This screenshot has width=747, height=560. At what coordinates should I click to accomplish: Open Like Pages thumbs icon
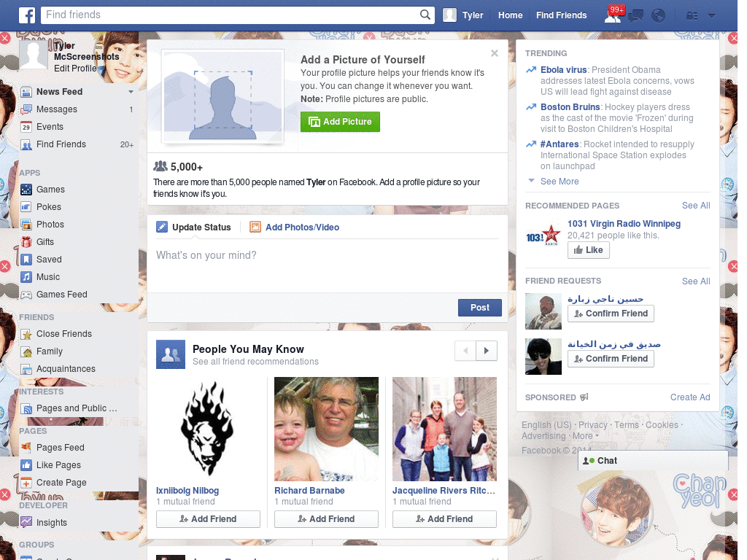tap(26, 465)
